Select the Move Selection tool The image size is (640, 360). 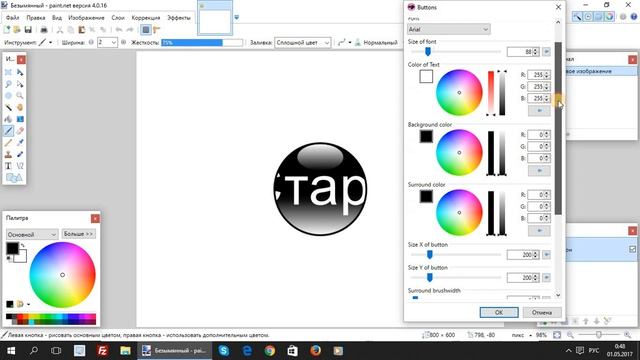pyautogui.click(x=20, y=84)
